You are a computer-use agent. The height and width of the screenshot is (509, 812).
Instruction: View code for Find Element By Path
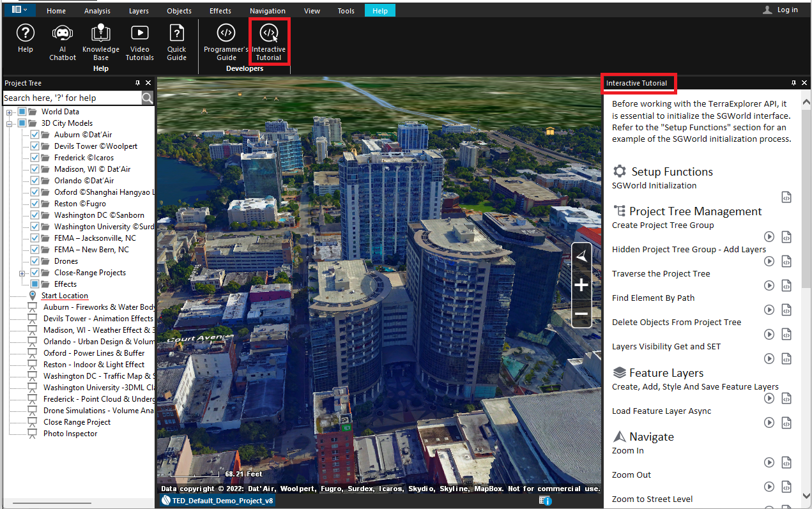coord(786,310)
